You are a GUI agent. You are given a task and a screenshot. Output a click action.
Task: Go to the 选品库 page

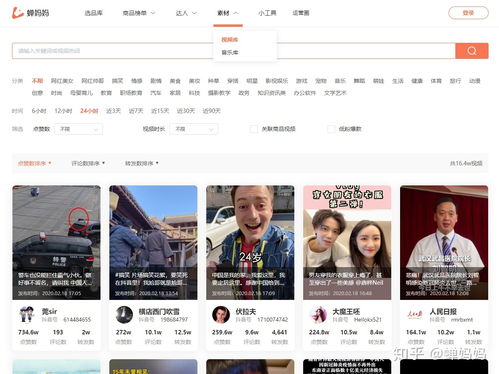coord(94,13)
